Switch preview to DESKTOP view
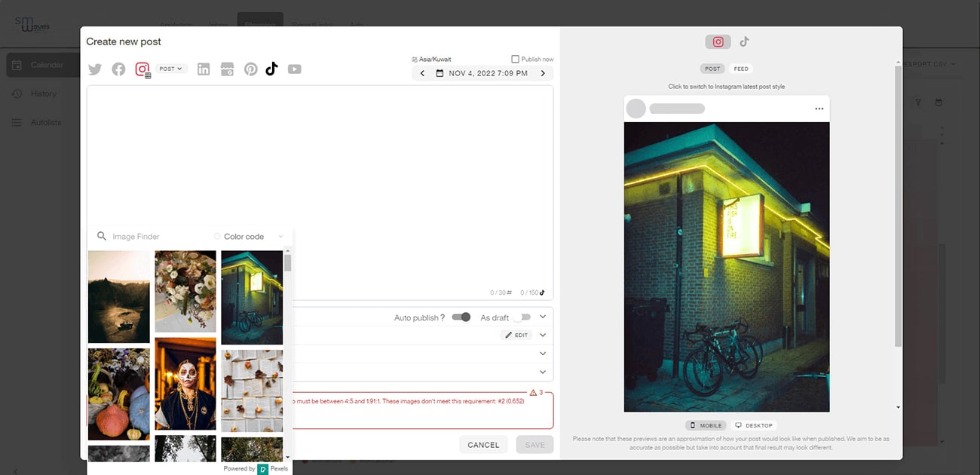Screen dimensions: 980x475 point(755,425)
